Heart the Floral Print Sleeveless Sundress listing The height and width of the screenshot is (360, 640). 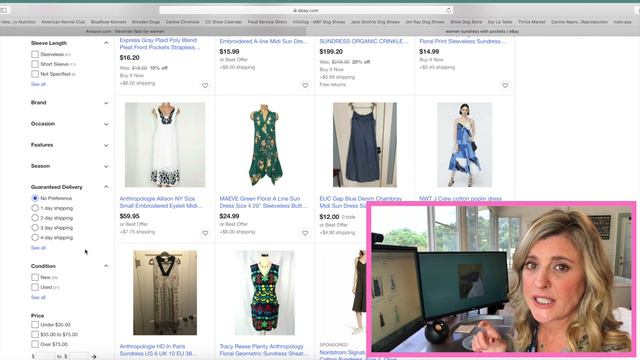505,85
